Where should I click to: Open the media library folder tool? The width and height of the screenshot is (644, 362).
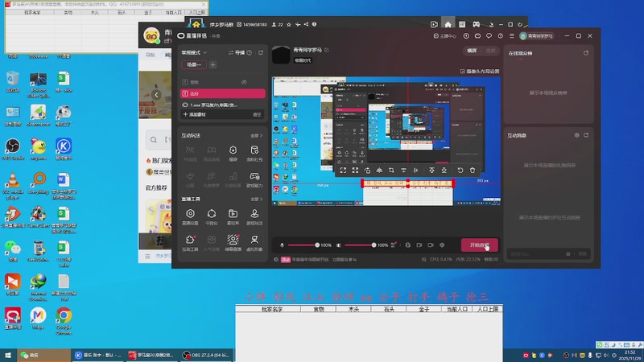click(x=233, y=216)
